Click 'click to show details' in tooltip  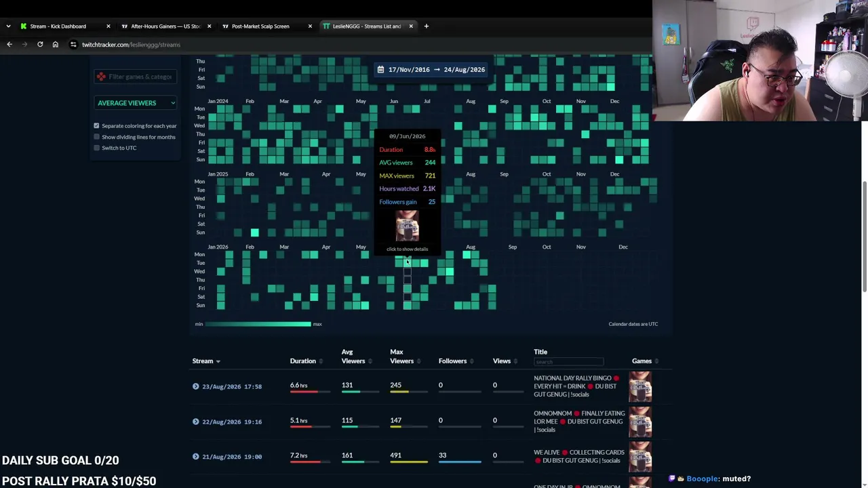pos(407,249)
